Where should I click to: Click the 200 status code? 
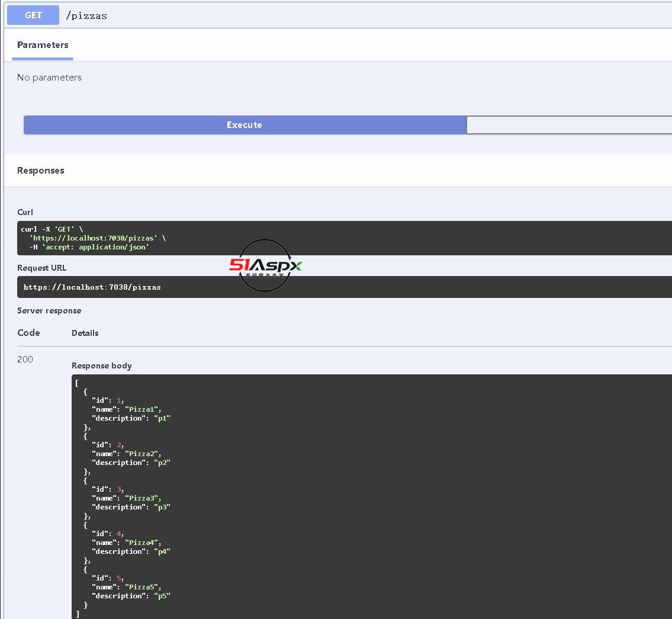(25, 360)
